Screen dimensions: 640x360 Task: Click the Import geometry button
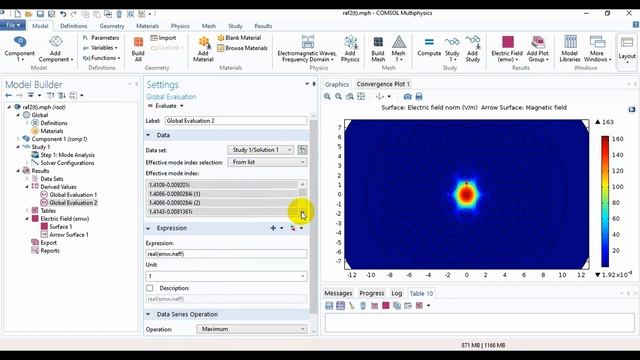tap(163, 38)
